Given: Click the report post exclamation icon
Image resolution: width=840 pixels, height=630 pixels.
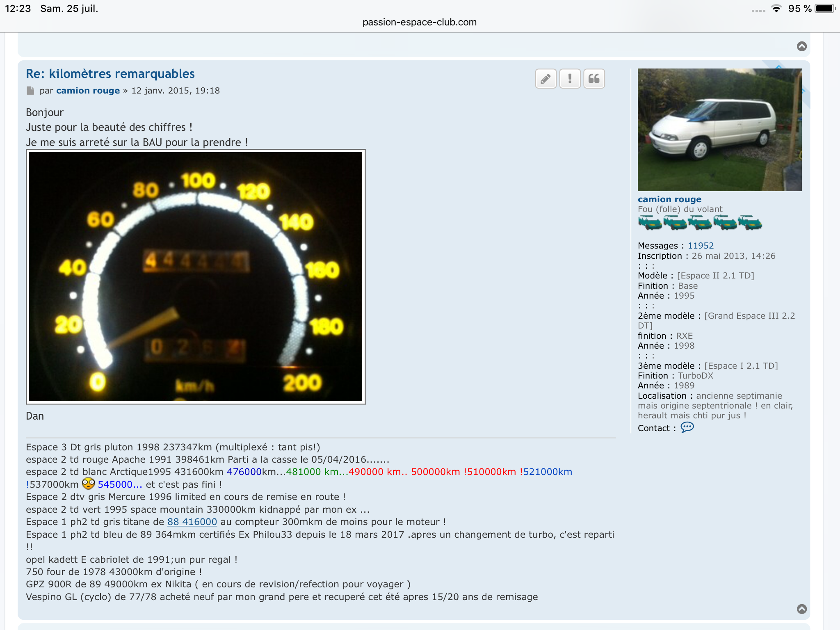Looking at the screenshot, I should 570,79.
